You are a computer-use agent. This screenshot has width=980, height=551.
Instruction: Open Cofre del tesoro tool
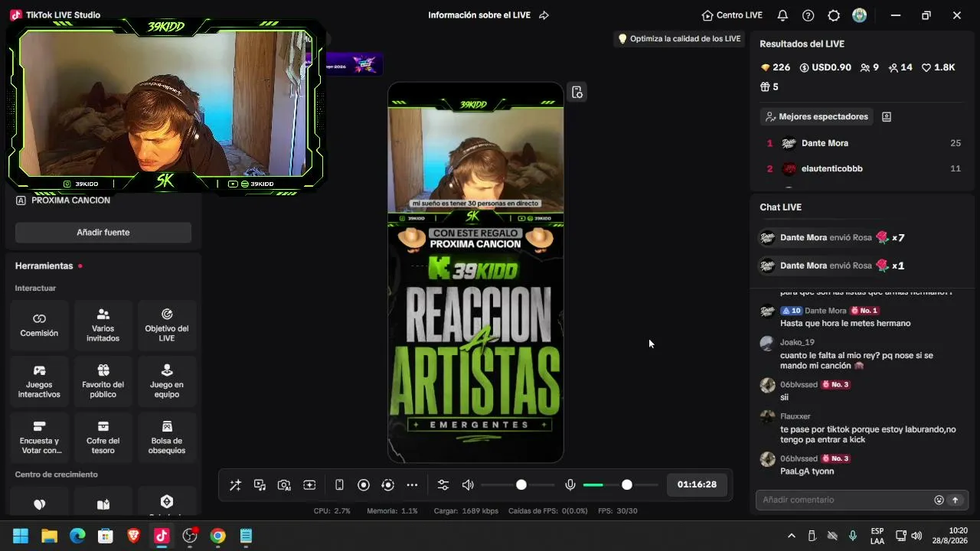tap(103, 437)
